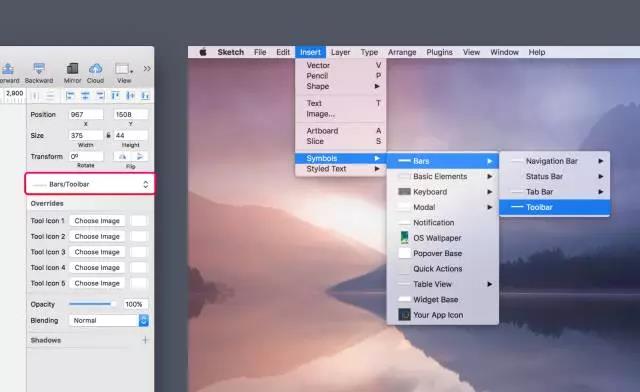The width and height of the screenshot is (640, 392).
Task: Toggle horizontal flip button
Action: click(x=122, y=157)
